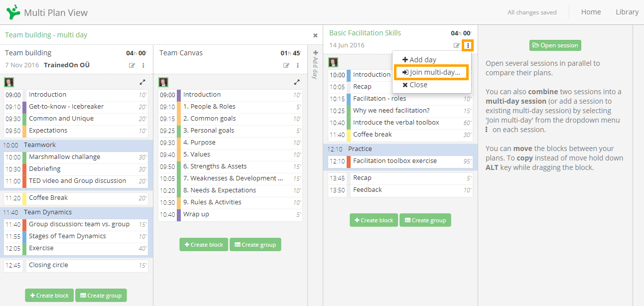Click Create group under Team Canvas
644x306 pixels.
255,245
